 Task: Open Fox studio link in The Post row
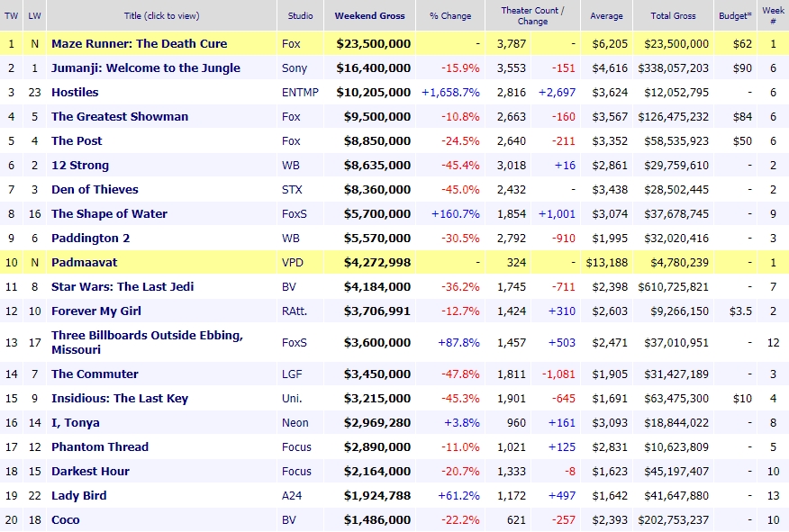tap(291, 140)
